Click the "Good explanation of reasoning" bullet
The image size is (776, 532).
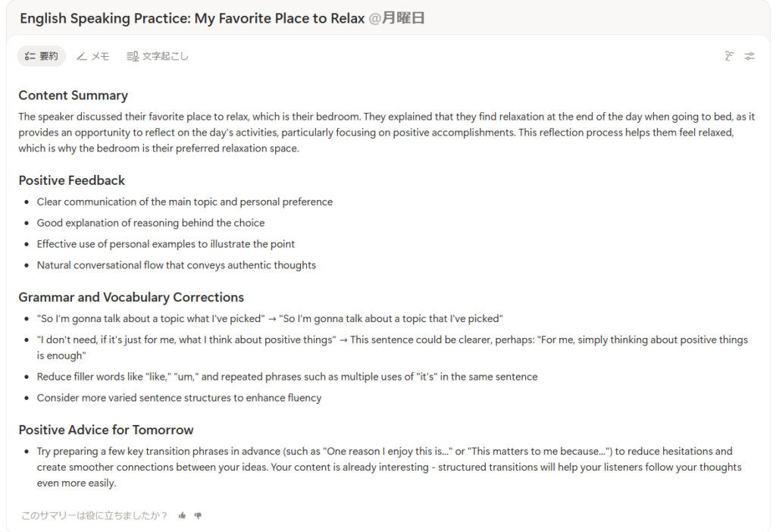(151, 223)
